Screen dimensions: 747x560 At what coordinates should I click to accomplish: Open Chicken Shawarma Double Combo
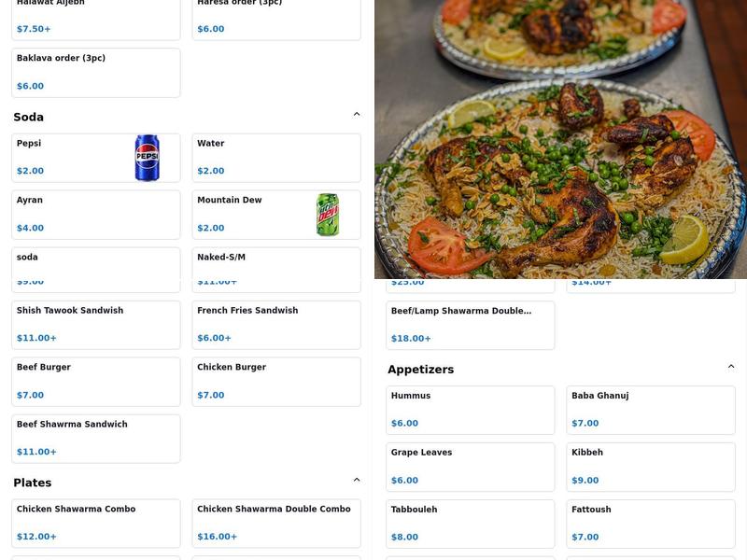point(275,524)
